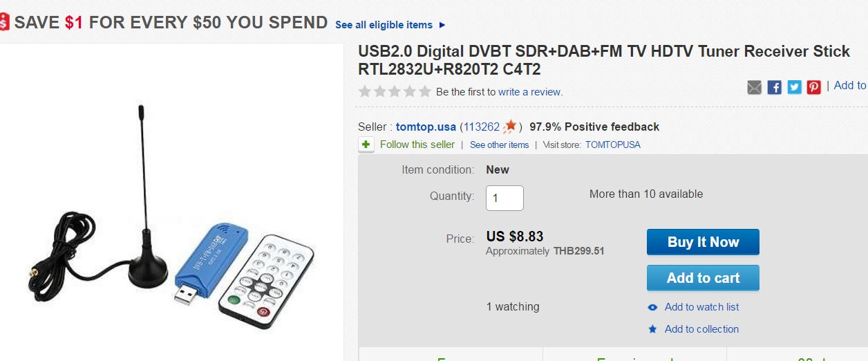Expand the See all eligible items arrow
This screenshot has height=361, width=868.
442,25
